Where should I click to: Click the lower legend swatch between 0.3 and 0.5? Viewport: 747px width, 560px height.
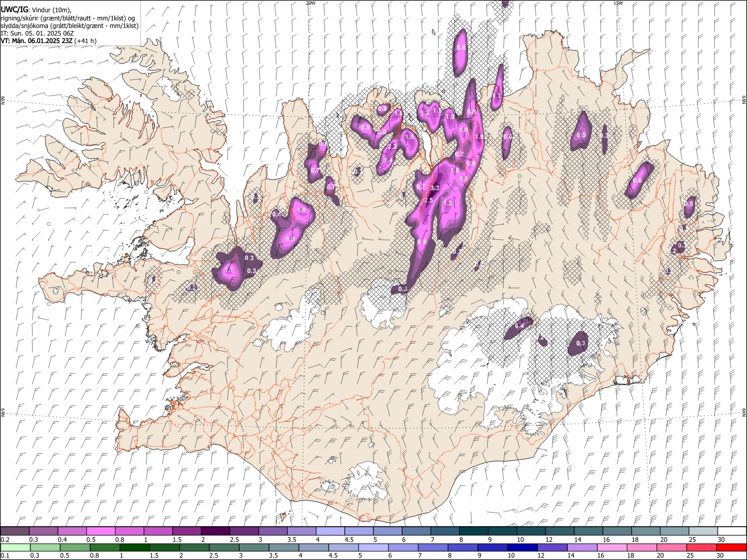pyautogui.click(x=45, y=547)
